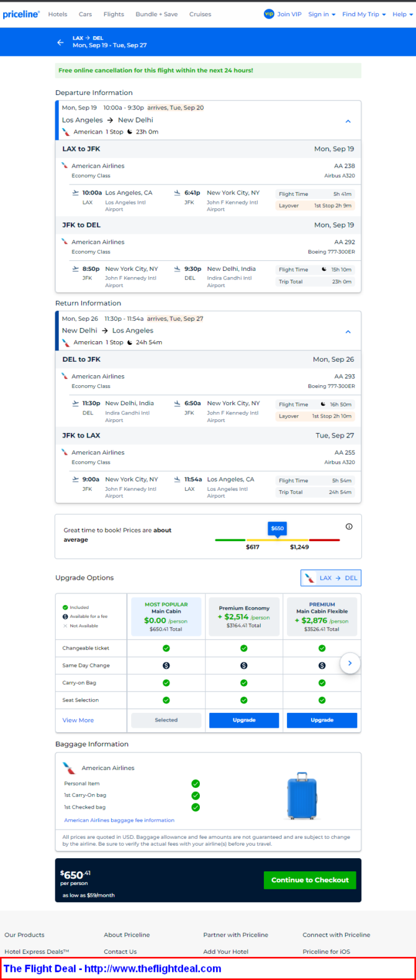Click the free online cancellation banner
Screen dimensions: 416x980
[208, 70]
